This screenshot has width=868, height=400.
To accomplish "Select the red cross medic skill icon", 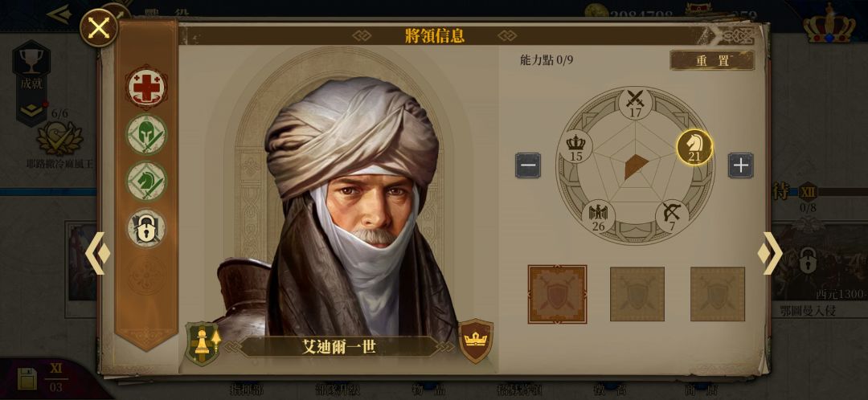I will pos(146,87).
